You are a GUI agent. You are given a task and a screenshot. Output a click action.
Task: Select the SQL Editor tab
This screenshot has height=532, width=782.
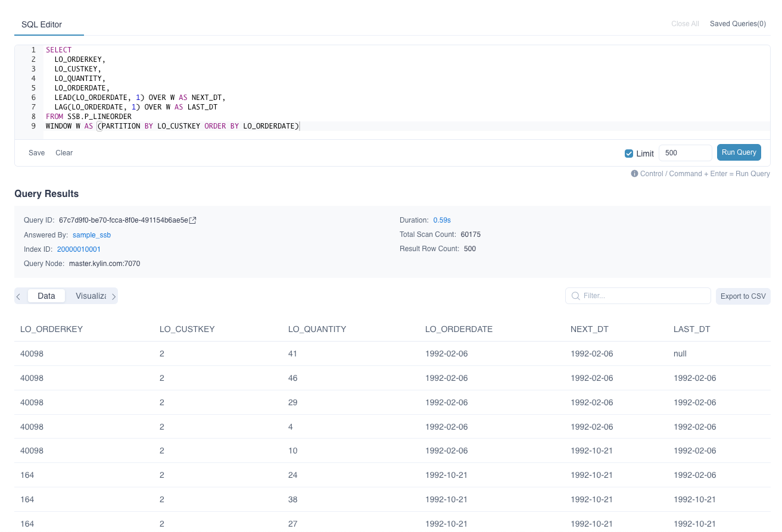point(42,24)
